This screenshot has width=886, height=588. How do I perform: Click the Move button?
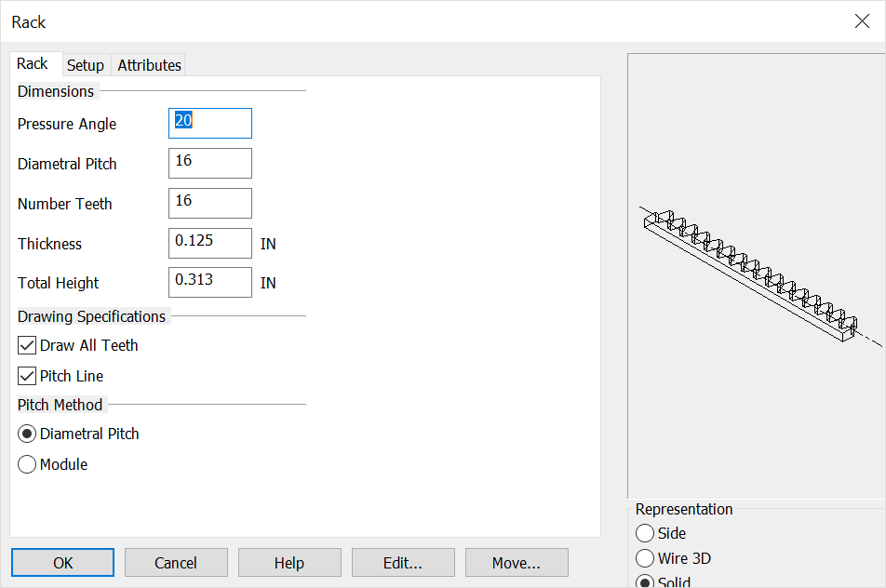coord(516,562)
